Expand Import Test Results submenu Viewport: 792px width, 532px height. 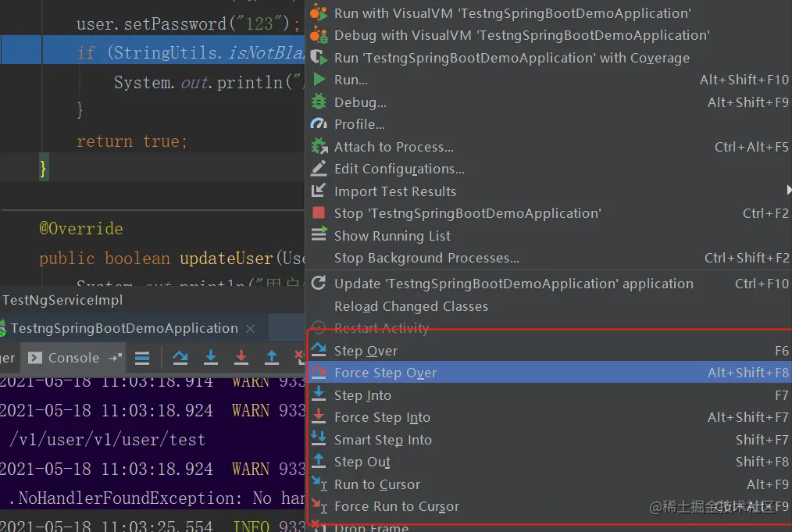548,191
